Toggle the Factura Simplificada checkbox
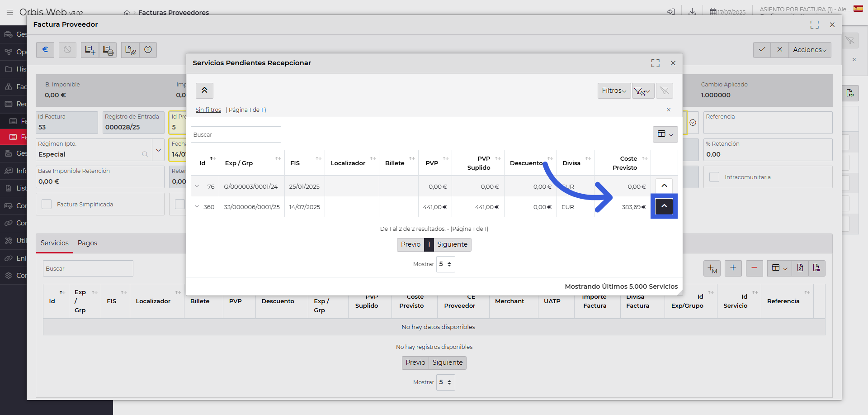The height and width of the screenshot is (415, 868). [47, 205]
